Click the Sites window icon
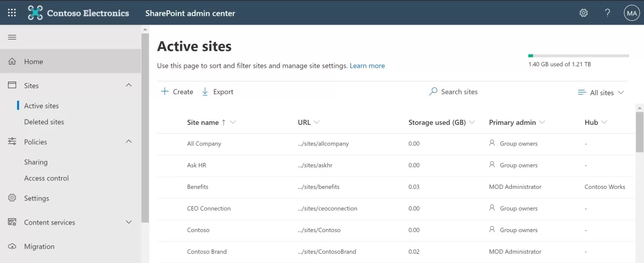The image size is (644, 263). pyautogui.click(x=12, y=85)
